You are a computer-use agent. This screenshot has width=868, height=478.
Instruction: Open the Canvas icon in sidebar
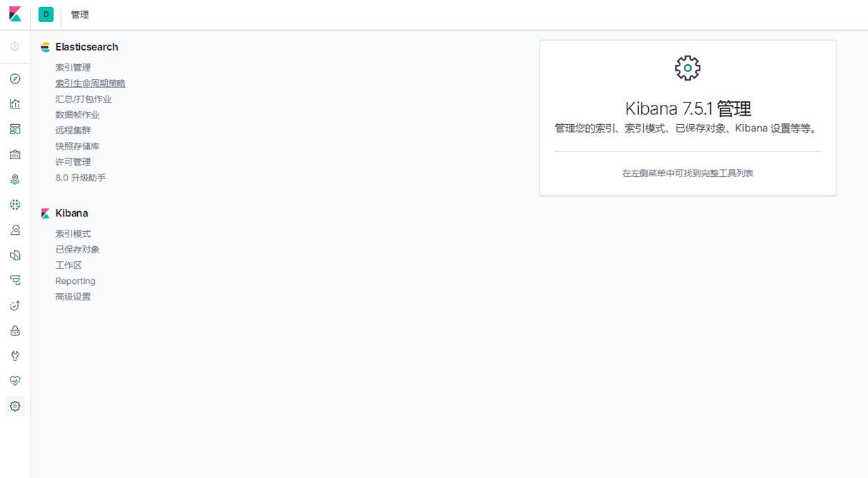point(15,155)
